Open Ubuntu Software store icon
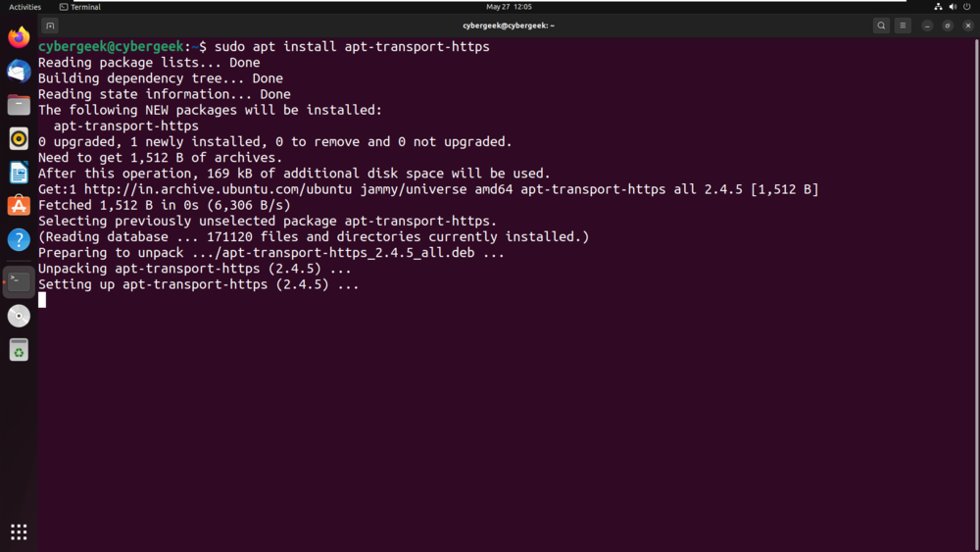 click(19, 205)
